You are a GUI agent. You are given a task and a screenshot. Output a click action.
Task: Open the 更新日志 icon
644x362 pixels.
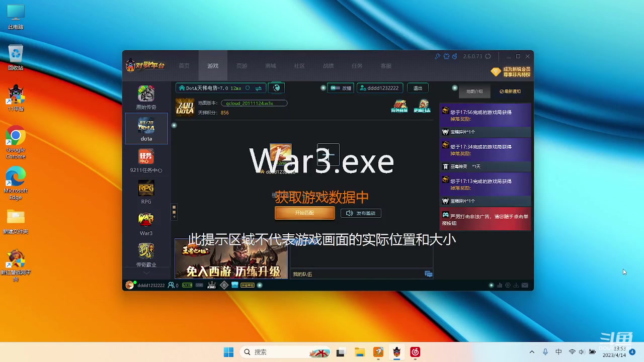point(422,106)
